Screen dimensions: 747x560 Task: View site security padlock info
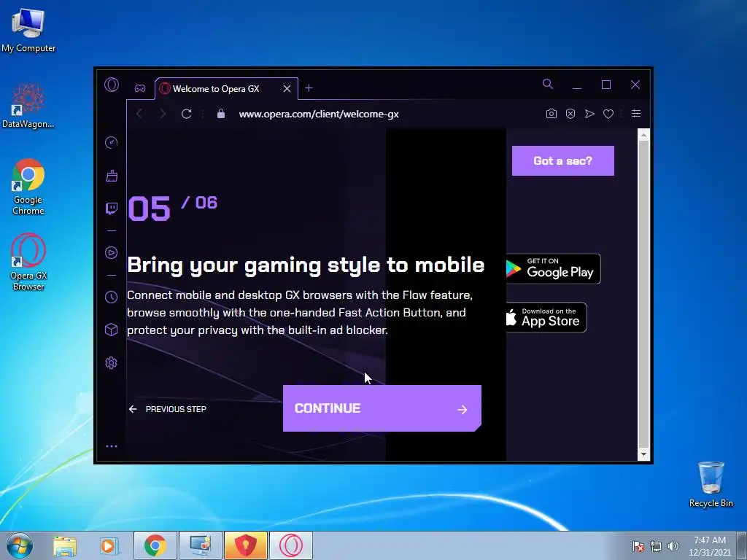tap(220, 114)
